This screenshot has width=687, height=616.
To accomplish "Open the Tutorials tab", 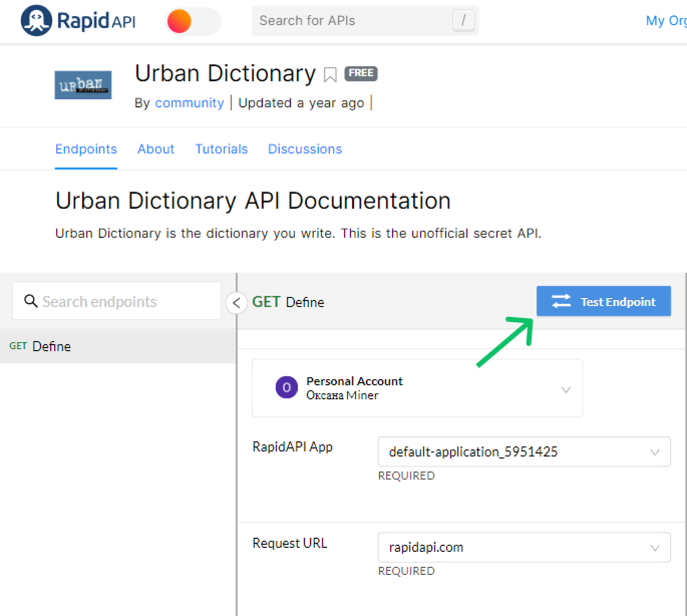I will 222,149.
